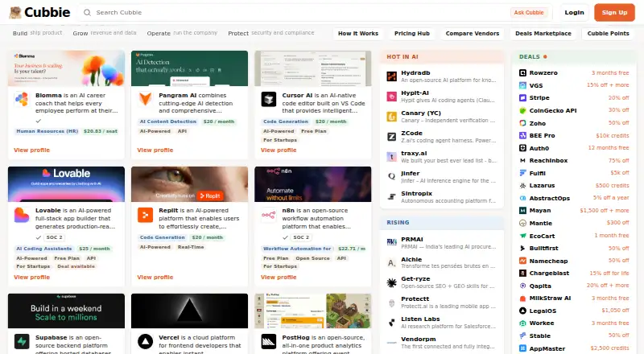Open the Lovable heart logo
The width and height of the screenshot is (644, 354).
click(x=22, y=215)
